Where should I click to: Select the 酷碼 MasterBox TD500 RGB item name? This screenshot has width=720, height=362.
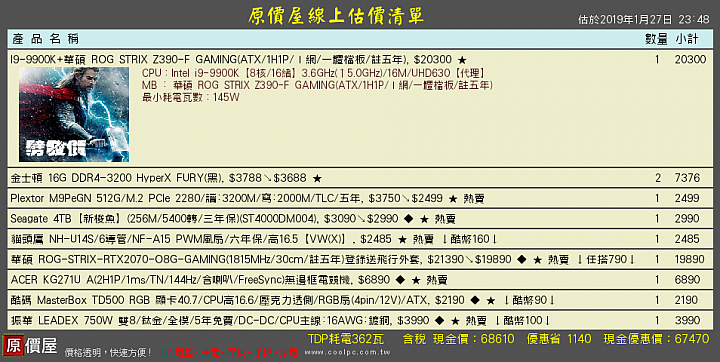[x=219, y=300]
